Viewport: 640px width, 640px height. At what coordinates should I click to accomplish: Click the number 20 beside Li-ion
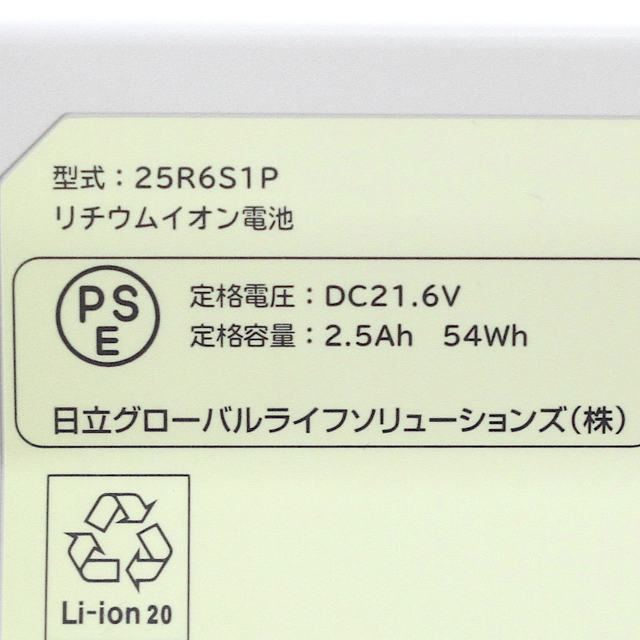(x=159, y=615)
